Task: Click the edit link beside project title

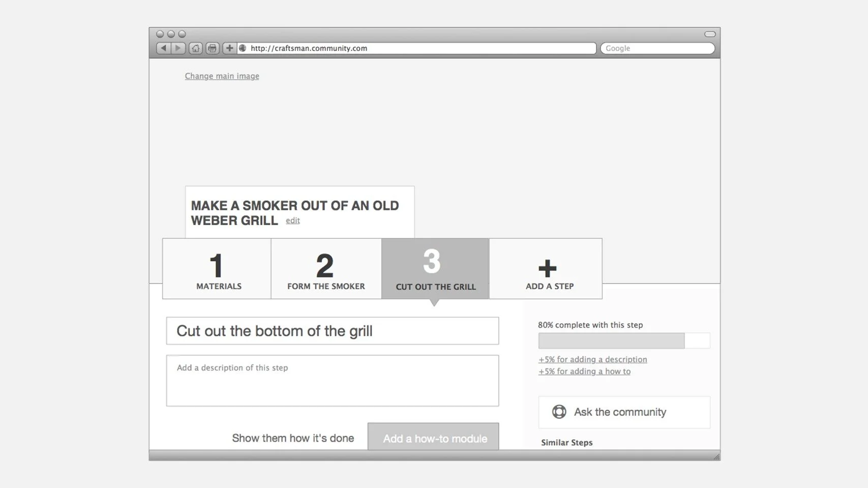Action: coord(293,220)
